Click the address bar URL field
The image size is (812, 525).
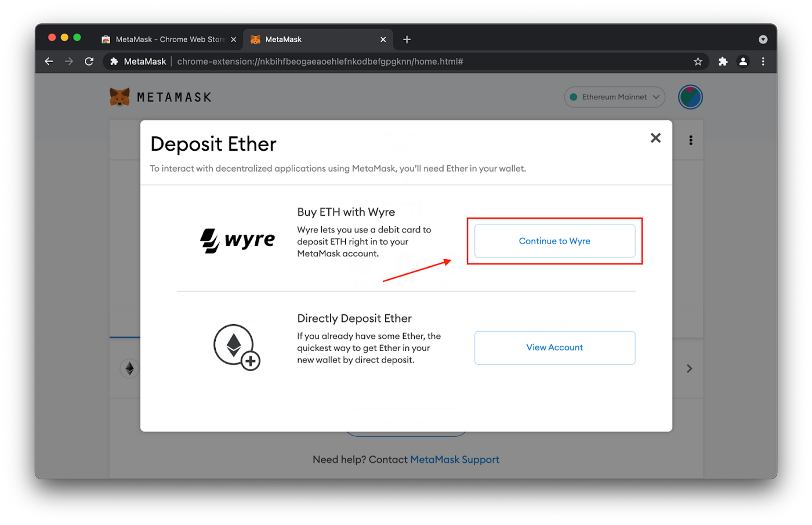click(405, 61)
